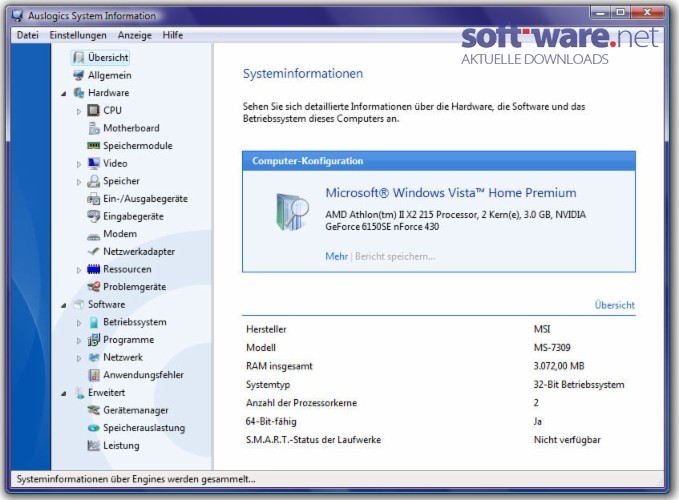Click the Anwendungsfehler icon
The width and height of the screenshot is (679, 500).
(x=94, y=375)
